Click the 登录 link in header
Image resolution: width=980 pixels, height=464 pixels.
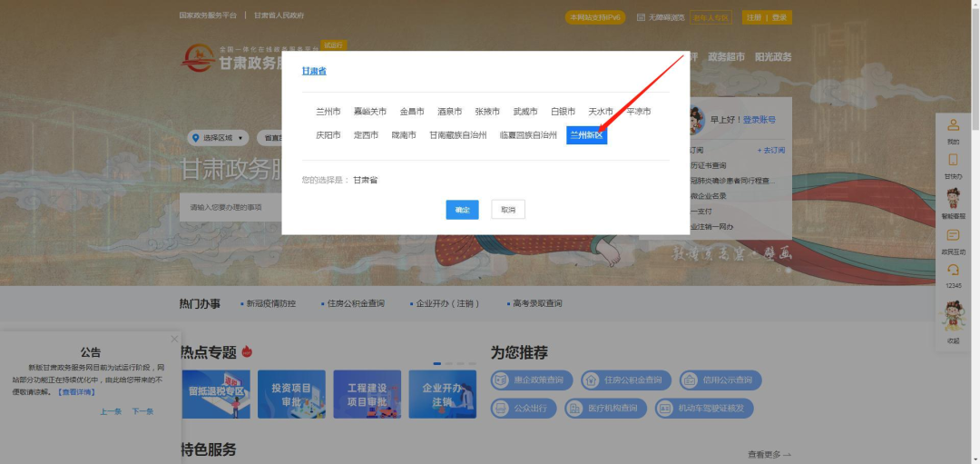(779, 17)
